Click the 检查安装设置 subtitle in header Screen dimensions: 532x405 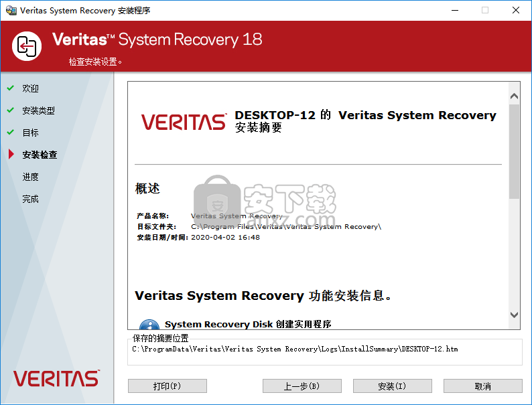95,62
